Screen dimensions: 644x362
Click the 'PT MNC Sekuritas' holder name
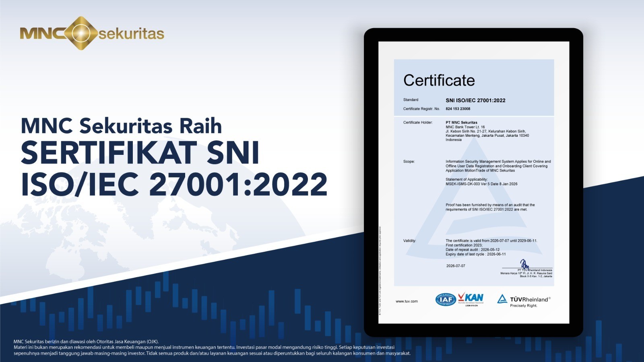461,122
